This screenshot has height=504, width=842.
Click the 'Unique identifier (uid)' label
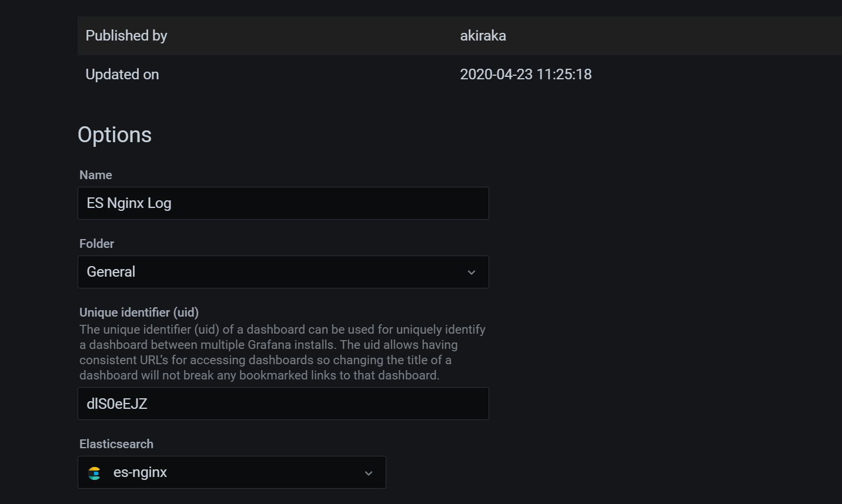click(x=139, y=313)
